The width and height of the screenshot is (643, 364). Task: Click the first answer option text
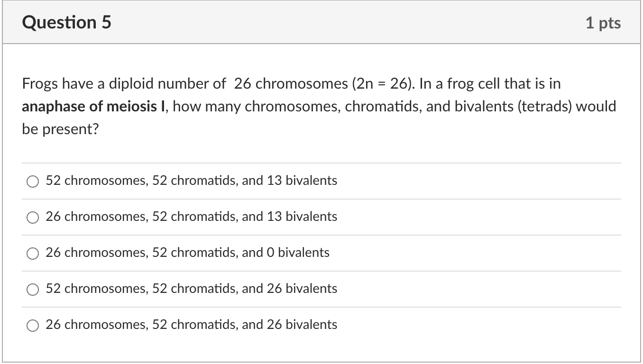point(191,181)
